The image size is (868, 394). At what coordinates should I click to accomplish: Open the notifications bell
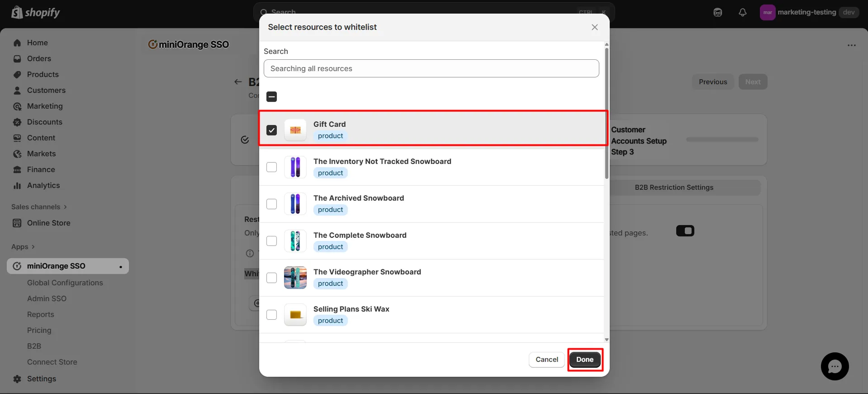point(742,12)
